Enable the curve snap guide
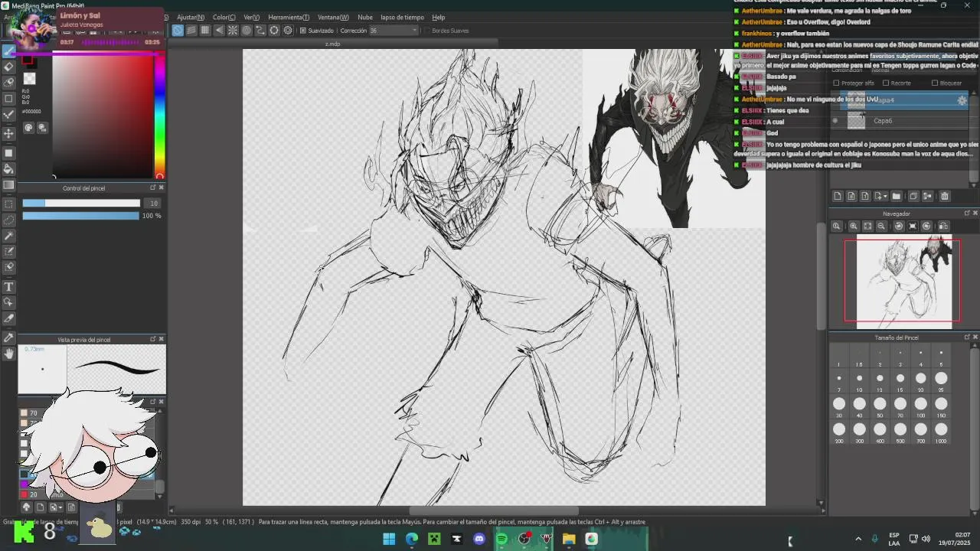Image resolution: width=980 pixels, height=551 pixels. point(260,31)
